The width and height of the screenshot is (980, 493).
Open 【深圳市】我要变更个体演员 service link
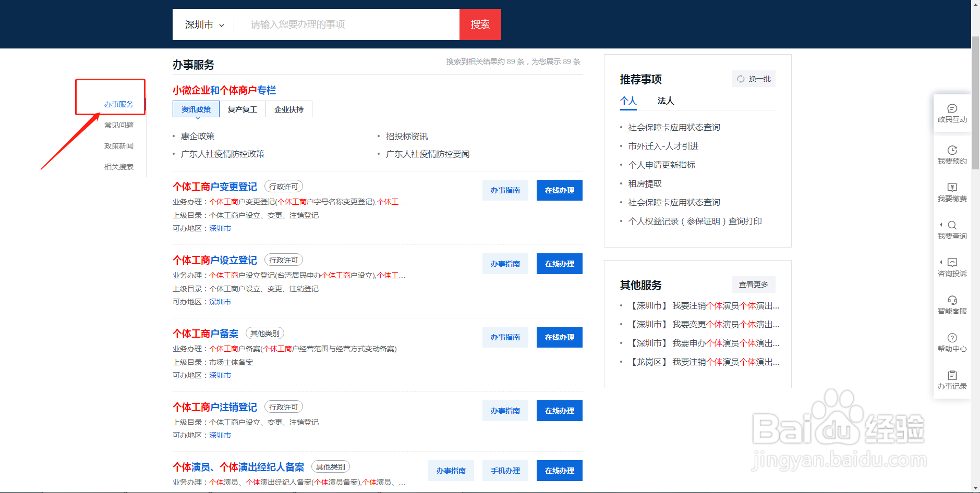click(704, 324)
